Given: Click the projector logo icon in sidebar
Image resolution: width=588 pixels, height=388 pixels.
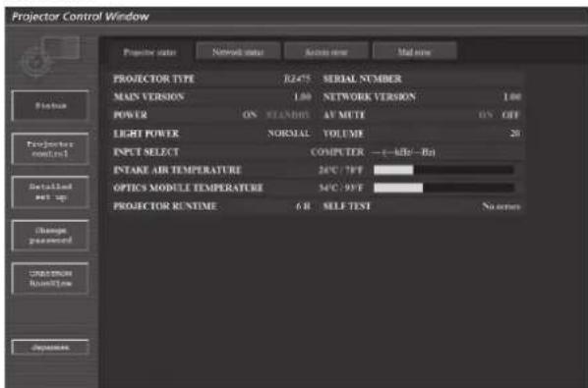Looking at the screenshot, I should pyautogui.click(x=50, y=56).
